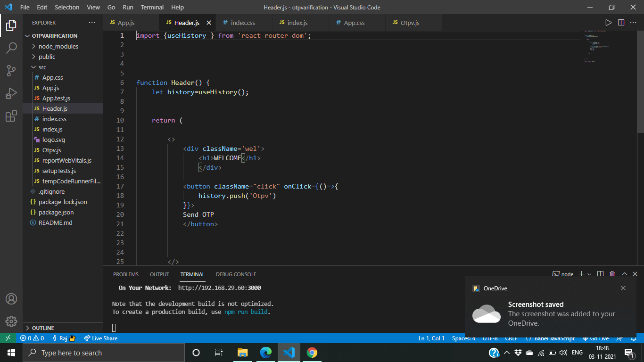The image size is (644, 362).
Task: Open the DEBUG CONSOLE tab
Action: [x=236, y=274]
